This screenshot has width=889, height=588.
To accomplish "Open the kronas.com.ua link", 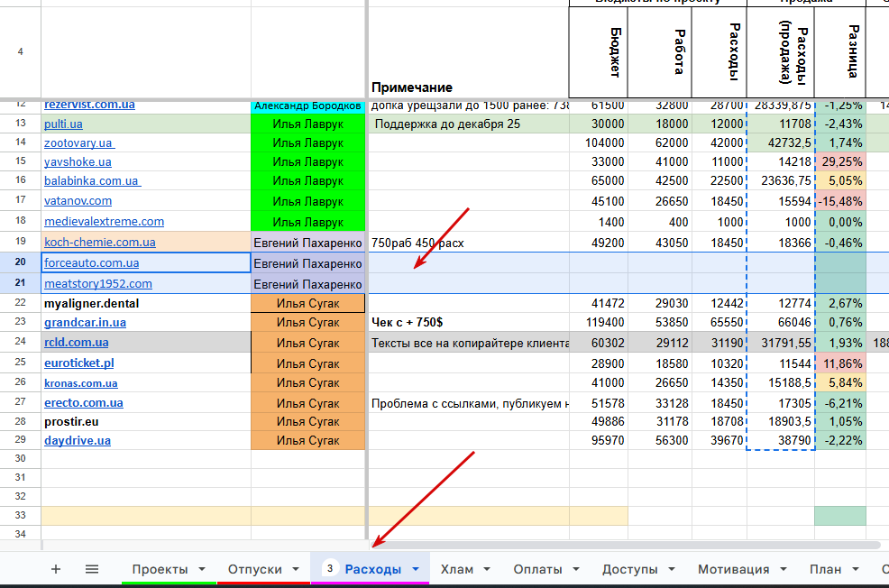I will tap(81, 383).
